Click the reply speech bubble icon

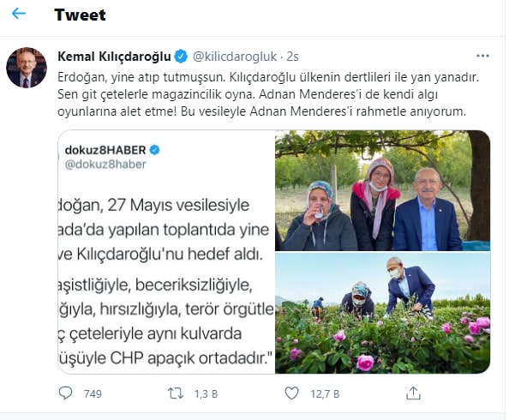click(x=65, y=393)
